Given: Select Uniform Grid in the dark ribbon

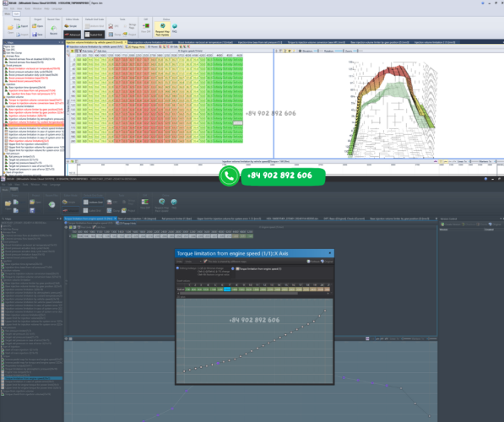Looking at the screenshot, I should [x=93, y=203].
